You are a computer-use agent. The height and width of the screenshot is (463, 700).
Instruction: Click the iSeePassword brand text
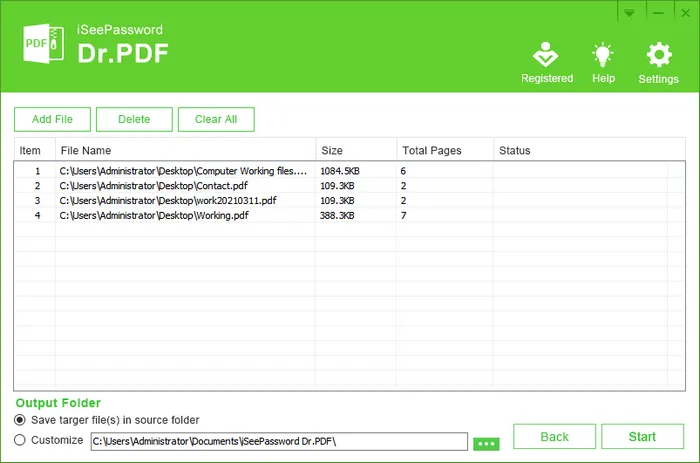[x=120, y=29]
